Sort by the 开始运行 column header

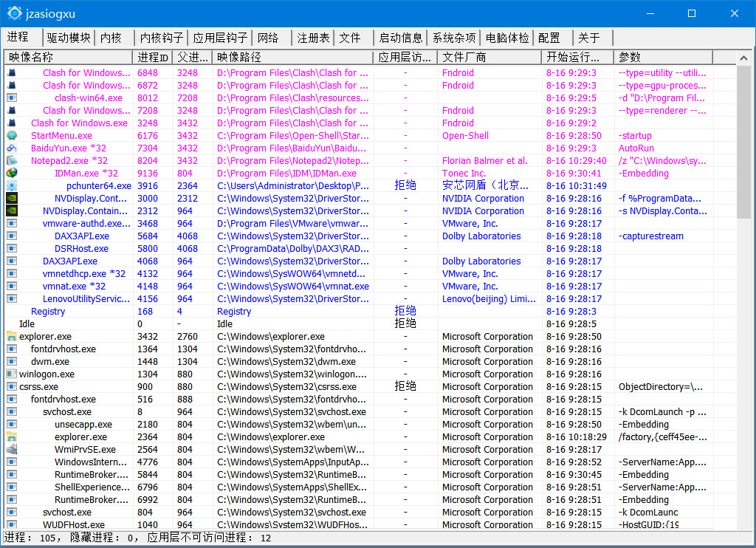[578, 58]
